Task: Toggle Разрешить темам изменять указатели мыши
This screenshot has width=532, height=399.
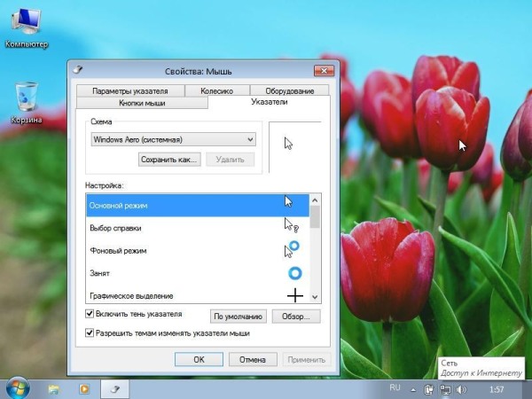Action: (x=90, y=332)
